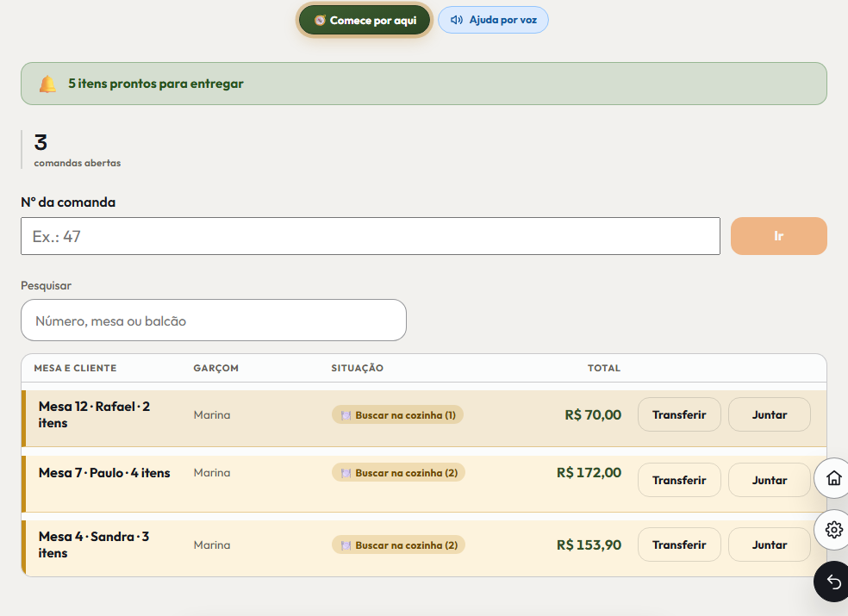Click Marina in the Mesa 4 row
The width and height of the screenshot is (848, 616).
[212, 545]
